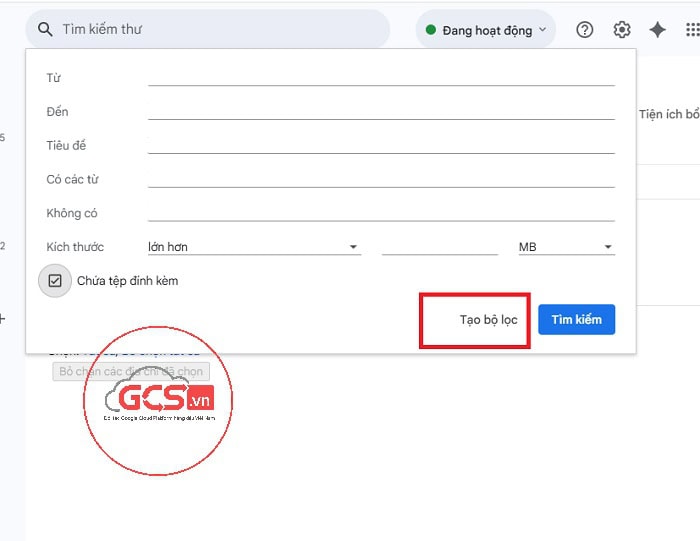Screen dimensions: 700x541
Task: Click the 'Tiện ích bổ' text on the right
Action: (x=669, y=114)
